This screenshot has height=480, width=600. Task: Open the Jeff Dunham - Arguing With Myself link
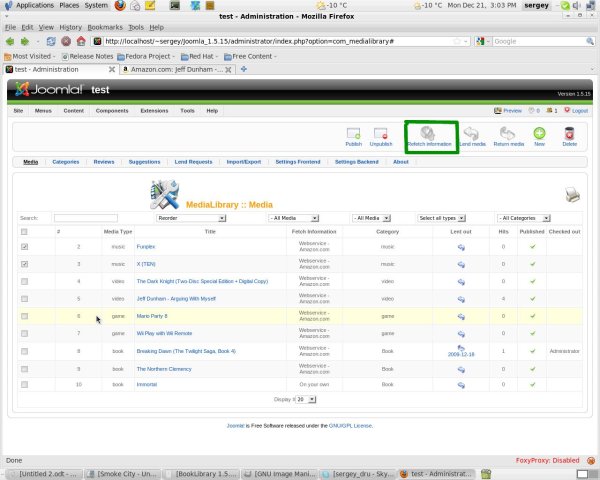[176, 299]
